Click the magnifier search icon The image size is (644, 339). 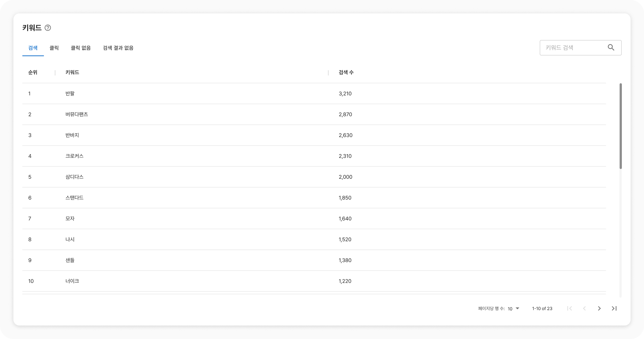click(611, 48)
